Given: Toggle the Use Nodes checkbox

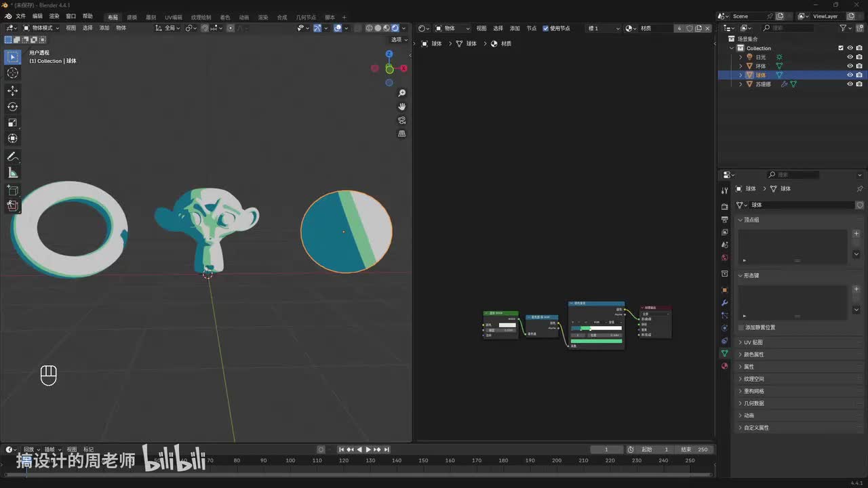Looking at the screenshot, I should [x=546, y=28].
